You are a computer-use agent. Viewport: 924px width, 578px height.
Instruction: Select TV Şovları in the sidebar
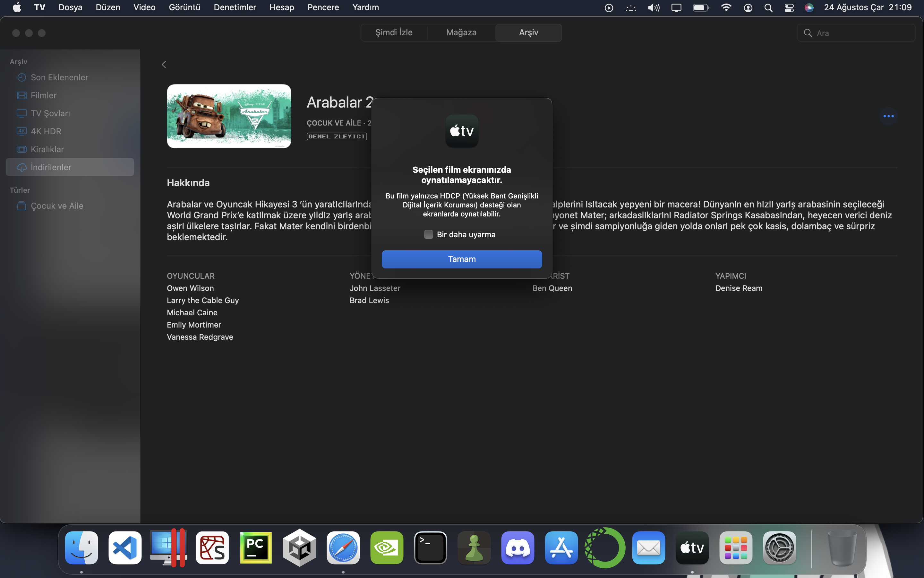tap(70, 113)
